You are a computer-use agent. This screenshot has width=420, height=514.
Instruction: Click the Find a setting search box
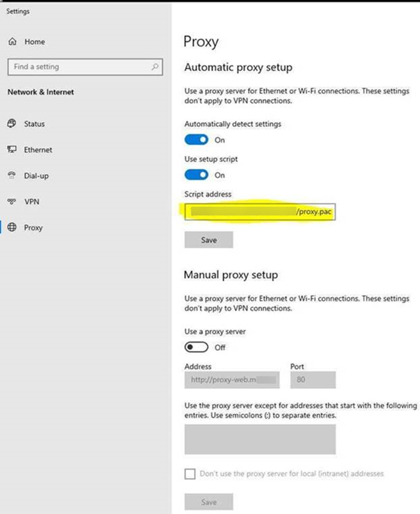tap(80, 67)
